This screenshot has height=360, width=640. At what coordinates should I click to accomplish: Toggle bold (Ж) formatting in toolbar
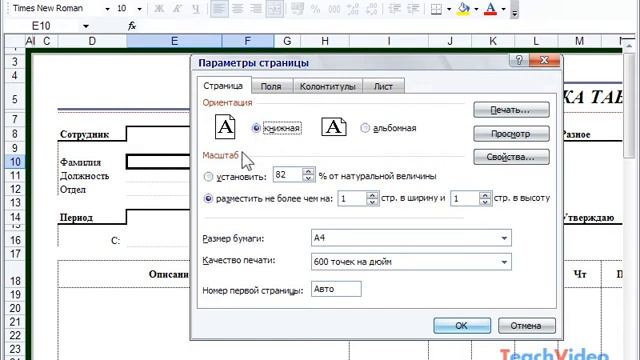pyautogui.click(x=159, y=9)
